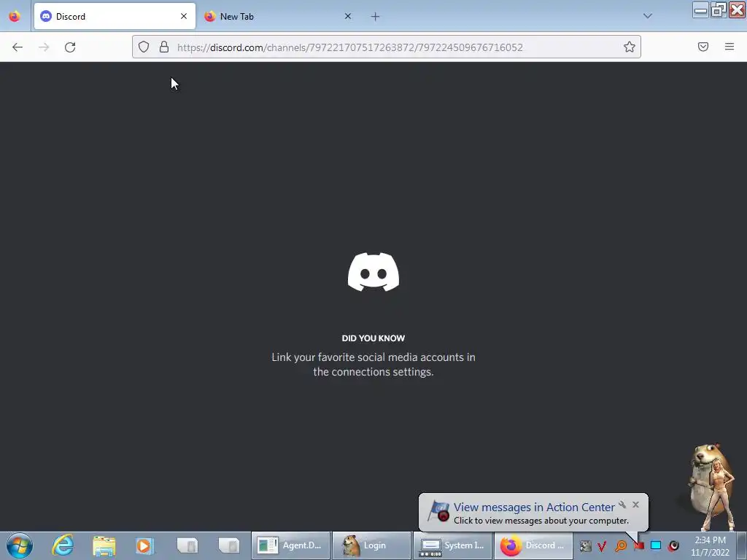Show site security padlock info
747x560 pixels.
tap(164, 47)
